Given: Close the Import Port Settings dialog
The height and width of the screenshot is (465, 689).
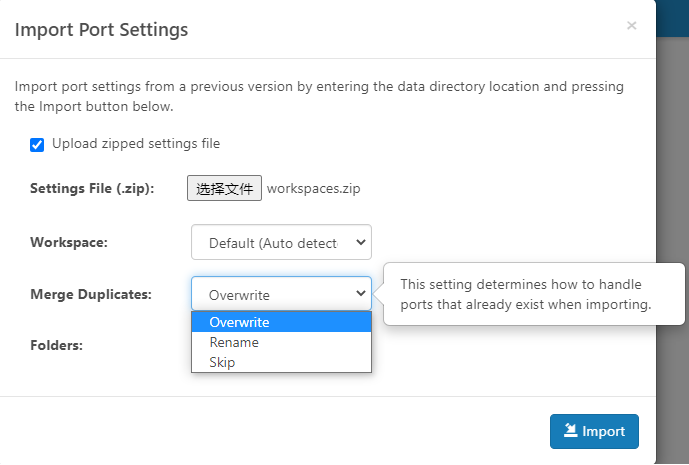Looking at the screenshot, I should (631, 25).
